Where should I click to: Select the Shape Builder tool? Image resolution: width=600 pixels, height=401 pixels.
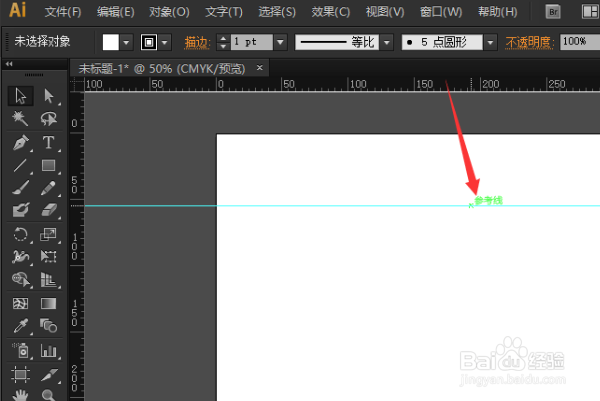coord(20,280)
